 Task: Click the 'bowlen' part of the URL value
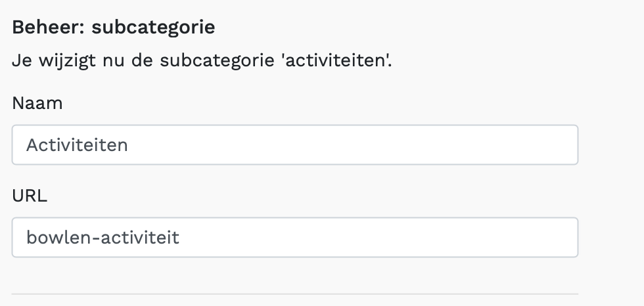point(58,237)
